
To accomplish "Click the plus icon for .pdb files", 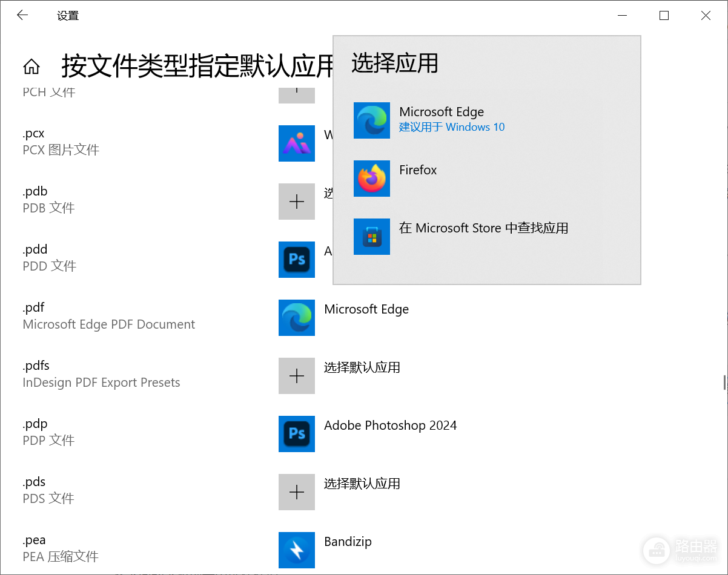I will 297,202.
